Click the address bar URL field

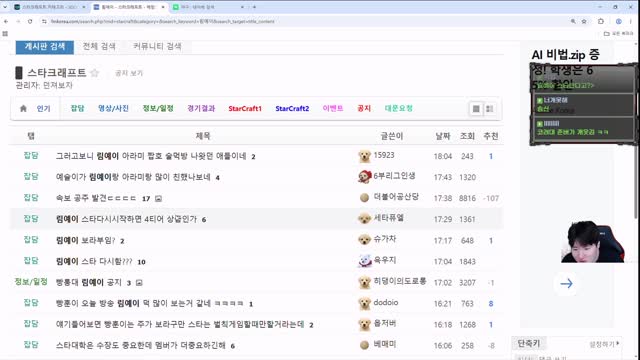tap(286, 21)
